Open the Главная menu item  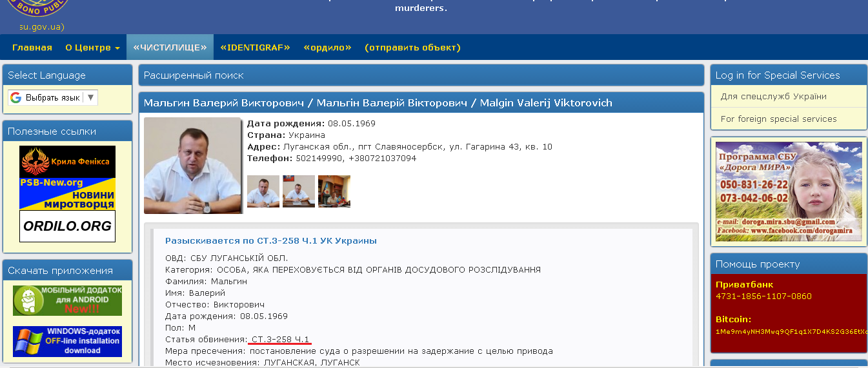pyautogui.click(x=32, y=48)
